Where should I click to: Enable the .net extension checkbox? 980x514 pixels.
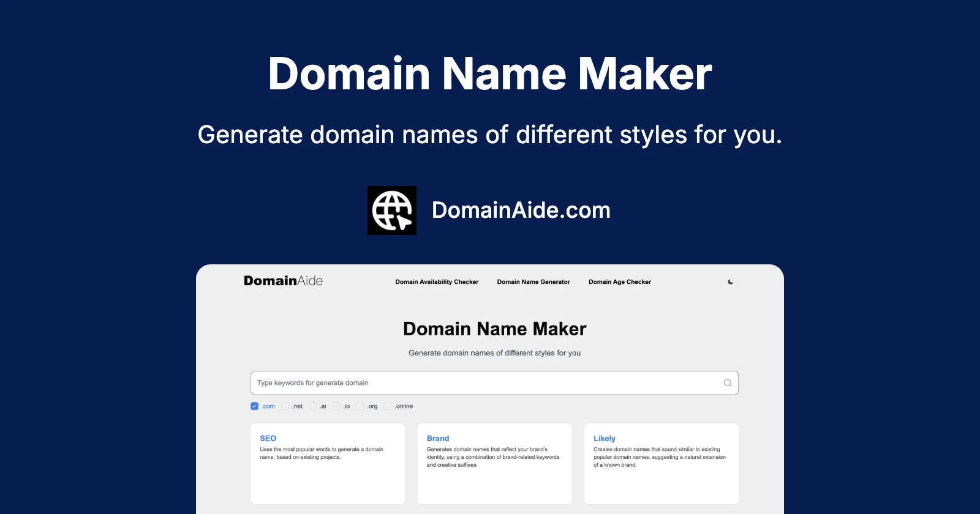point(285,406)
